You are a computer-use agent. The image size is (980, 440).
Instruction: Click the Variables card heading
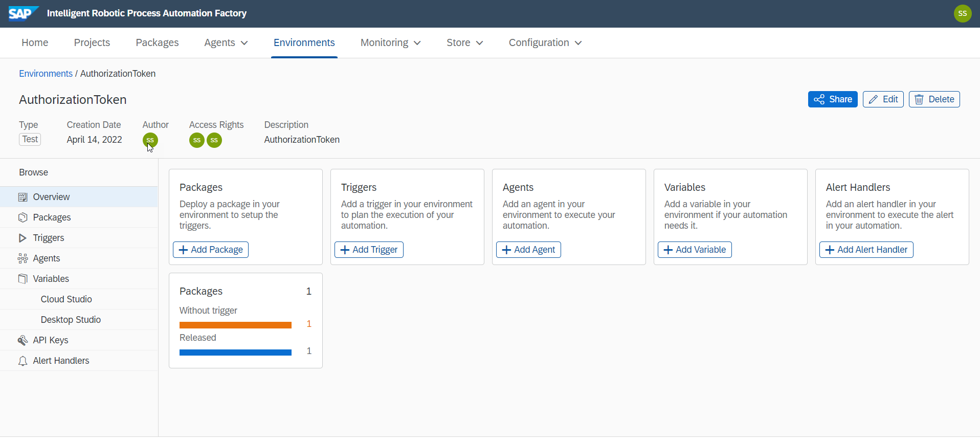coord(685,187)
